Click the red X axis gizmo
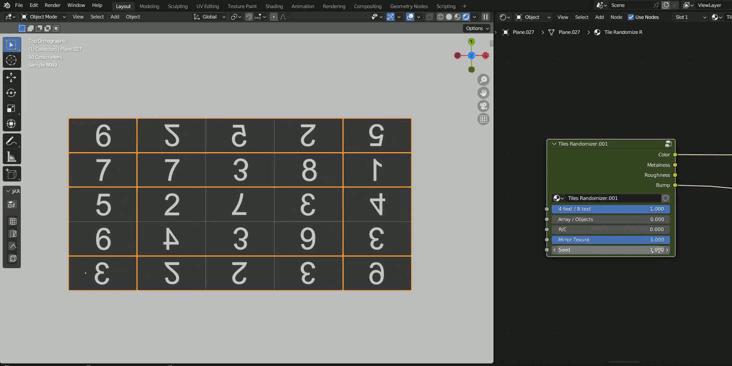Screen dimensions: 732x366 (x=486, y=56)
